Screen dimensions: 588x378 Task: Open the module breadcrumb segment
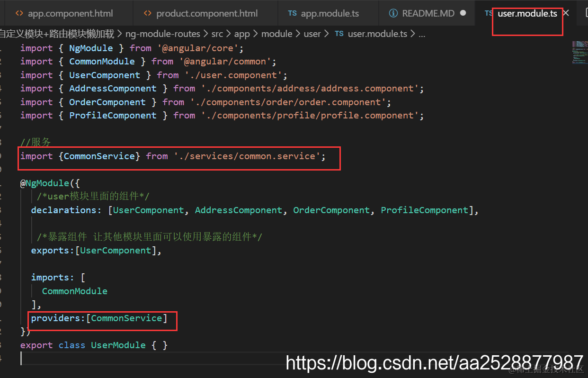pyautogui.click(x=276, y=34)
